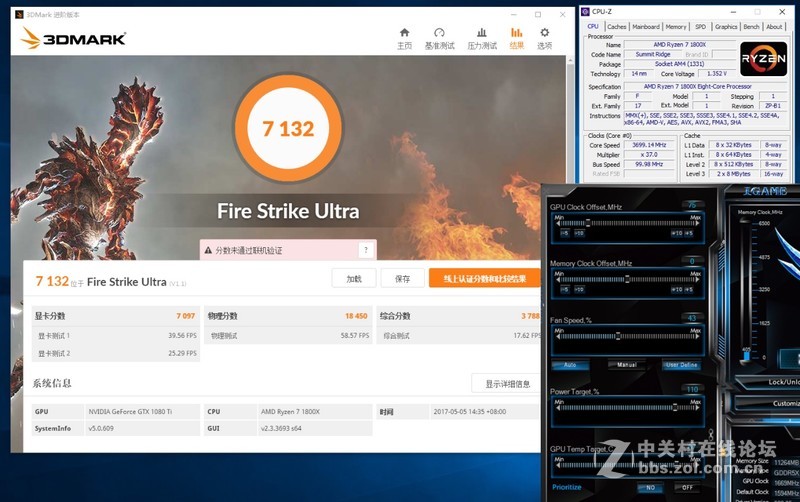Click GPU Clock Offset slider left arrow
The width and height of the screenshot is (800, 502).
pos(557,223)
